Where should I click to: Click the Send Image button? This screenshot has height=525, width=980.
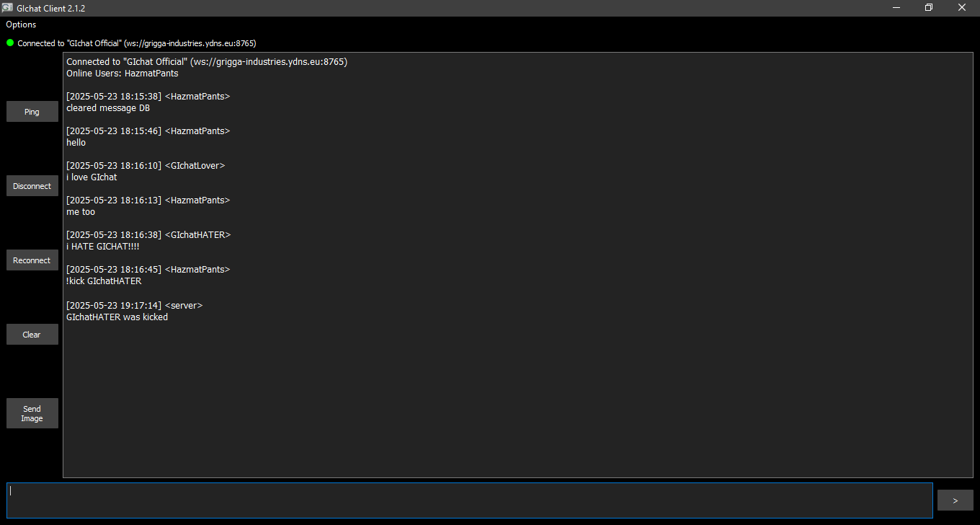pyautogui.click(x=32, y=413)
